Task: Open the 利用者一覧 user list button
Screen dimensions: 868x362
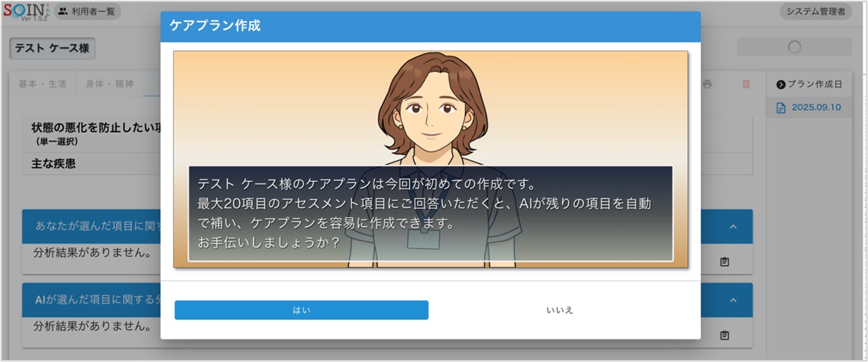Action: [x=88, y=11]
